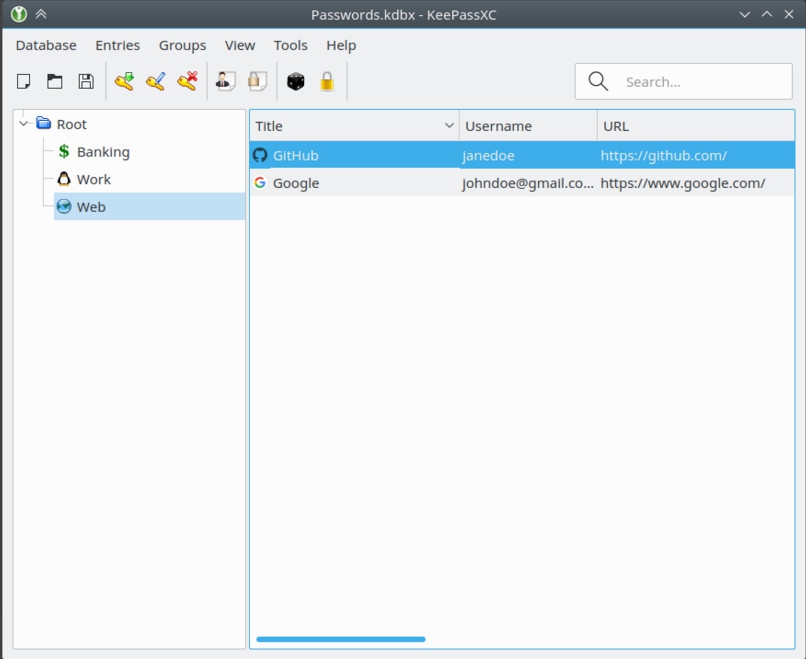Open the Entries menu
The height and width of the screenshot is (659, 806).
117,45
